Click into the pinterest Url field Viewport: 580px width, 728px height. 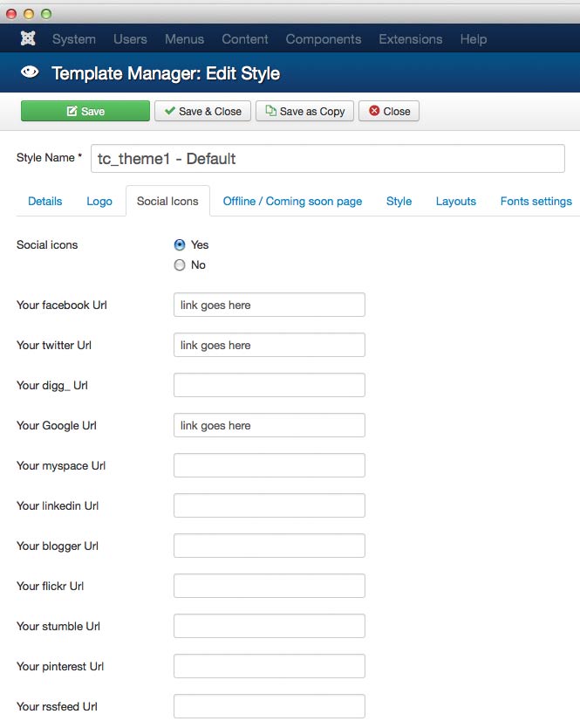269,667
